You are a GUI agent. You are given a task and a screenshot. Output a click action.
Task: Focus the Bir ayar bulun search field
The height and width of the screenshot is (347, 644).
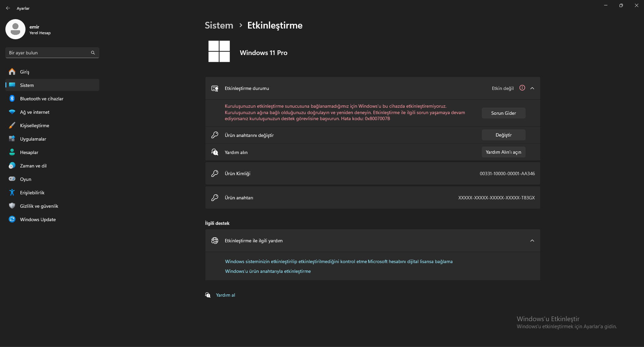[x=49, y=53]
